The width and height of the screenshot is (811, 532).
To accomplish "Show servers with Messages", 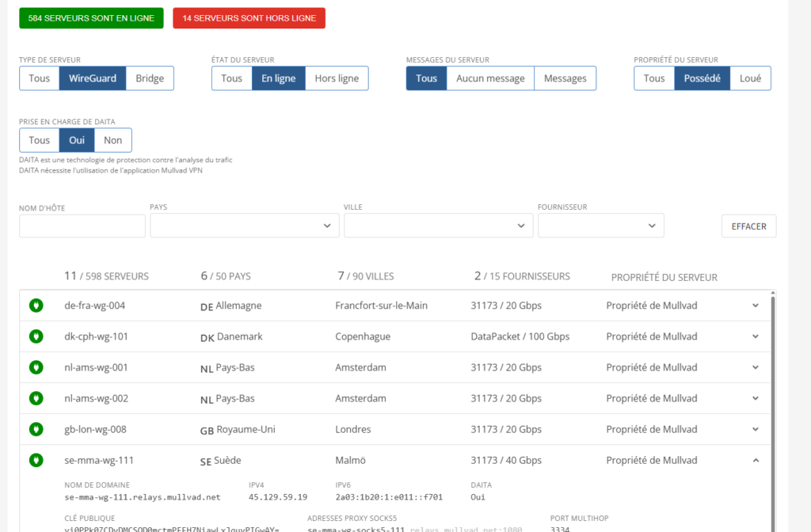I will (x=565, y=78).
